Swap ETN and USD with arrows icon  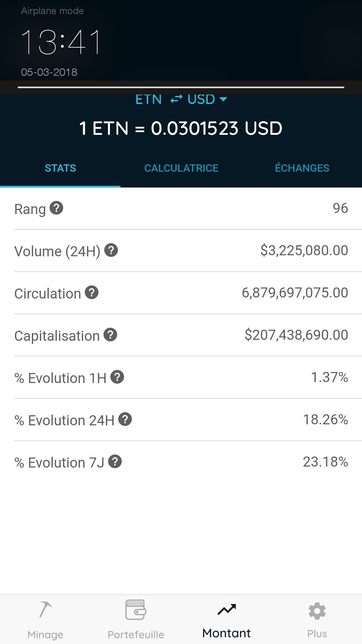(176, 99)
